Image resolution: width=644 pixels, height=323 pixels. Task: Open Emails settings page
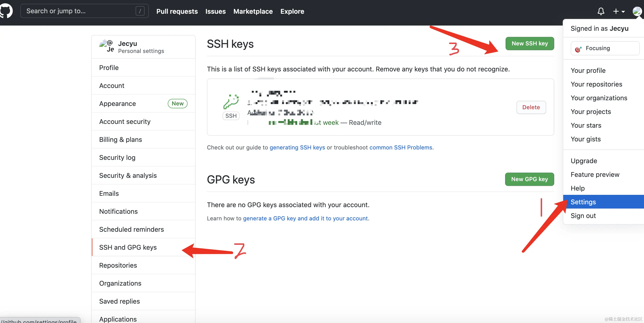click(143, 193)
